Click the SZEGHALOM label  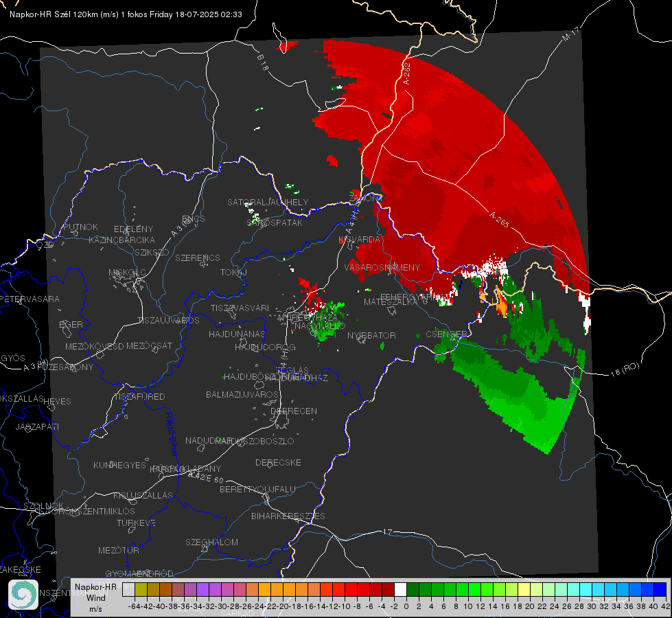click(x=211, y=542)
